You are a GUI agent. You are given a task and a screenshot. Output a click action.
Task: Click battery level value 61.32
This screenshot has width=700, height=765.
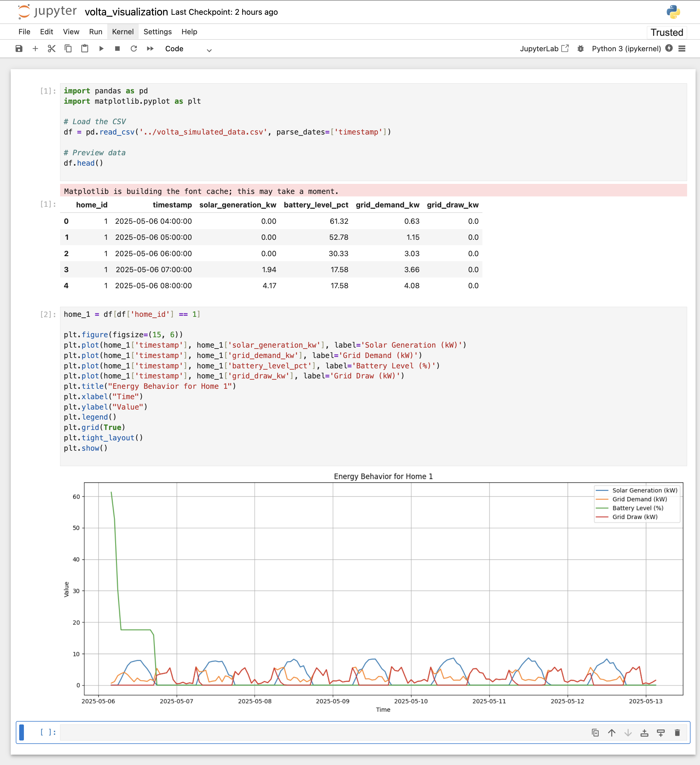click(339, 221)
